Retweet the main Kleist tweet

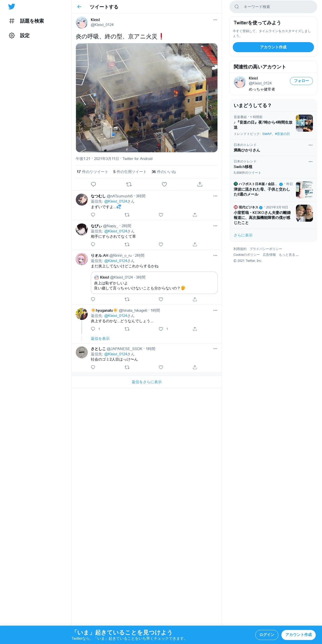pos(129,184)
